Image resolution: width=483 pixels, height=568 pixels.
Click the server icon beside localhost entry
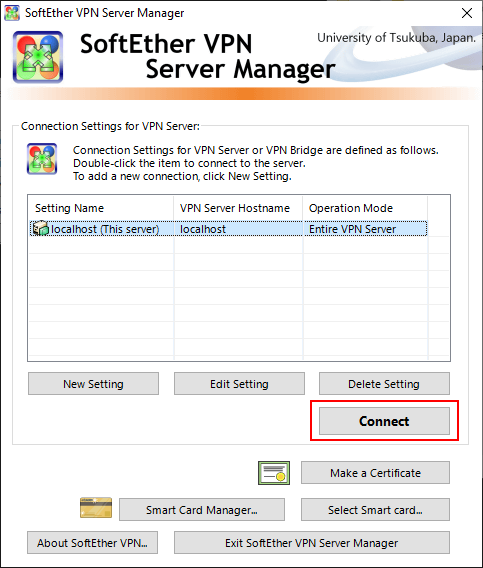click(40, 229)
